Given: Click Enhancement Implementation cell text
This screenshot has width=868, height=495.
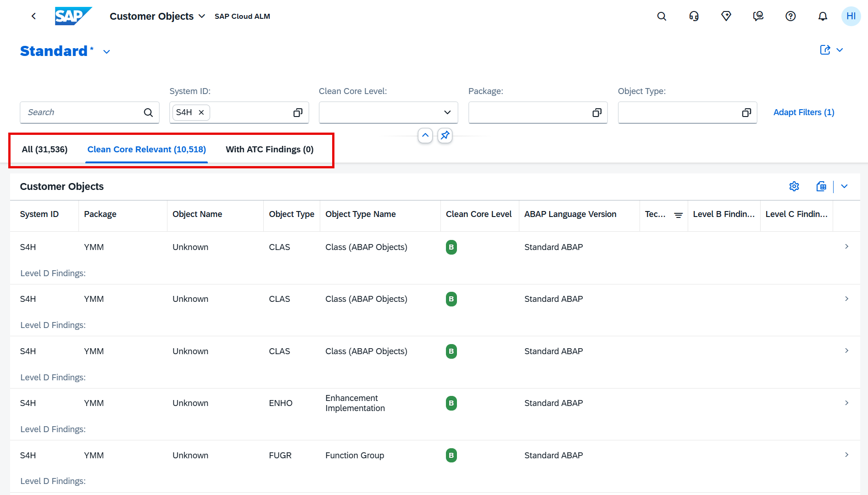Looking at the screenshot, I should (355, 403).
